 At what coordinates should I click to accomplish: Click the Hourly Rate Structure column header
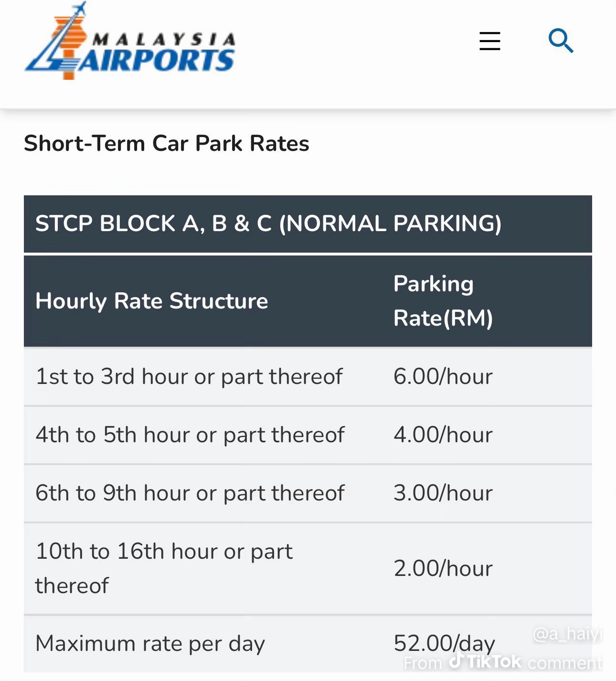(x=152, y=300)
